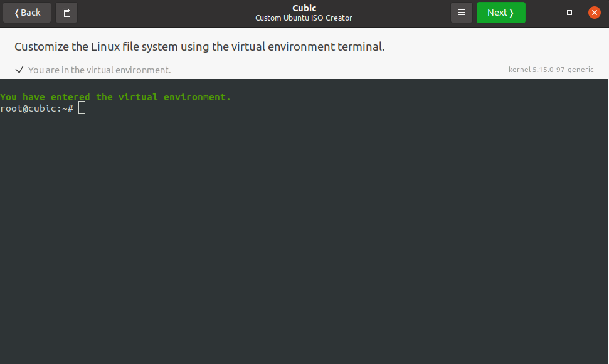Click the green "You have entered" terminal message

(x=115, y=97)
